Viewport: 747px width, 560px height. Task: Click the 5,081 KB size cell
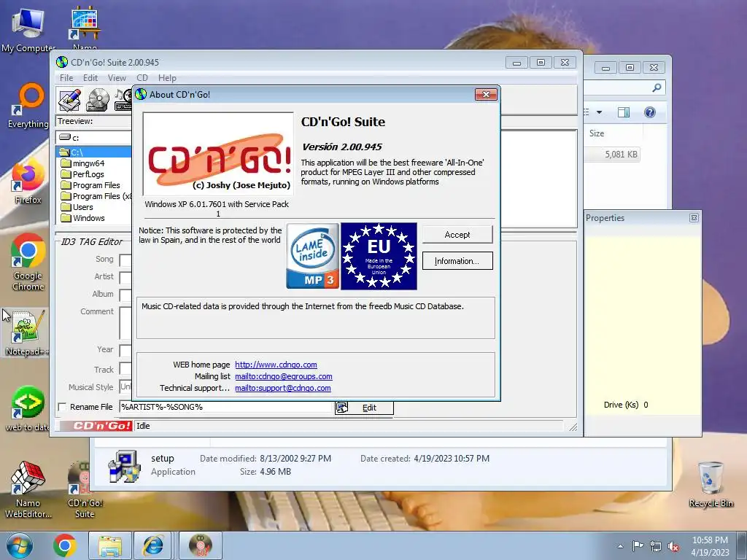click(x=621, y=155)
